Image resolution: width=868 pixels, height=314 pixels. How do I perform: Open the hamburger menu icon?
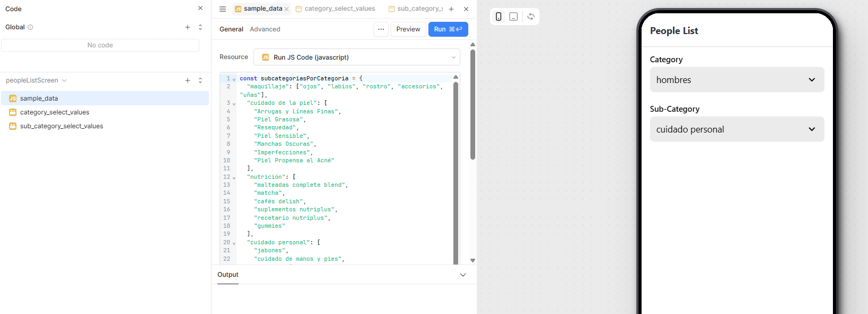click(223, 9)
